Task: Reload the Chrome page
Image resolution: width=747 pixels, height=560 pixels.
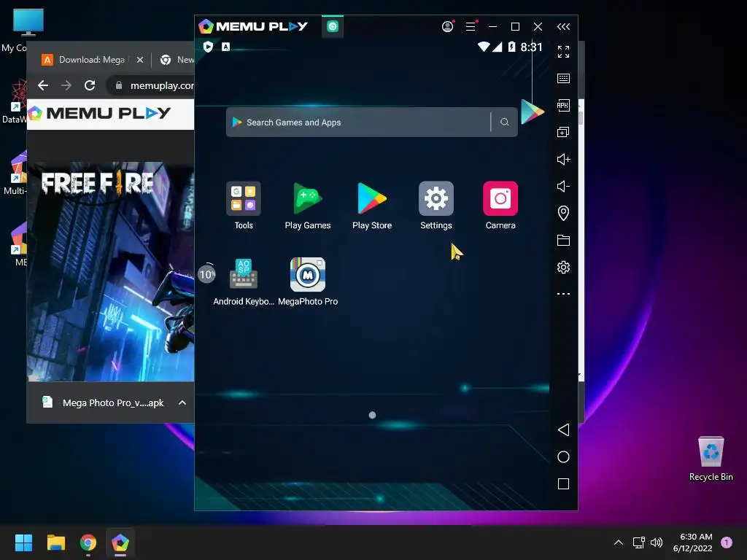Action: (x=90, y=85)
